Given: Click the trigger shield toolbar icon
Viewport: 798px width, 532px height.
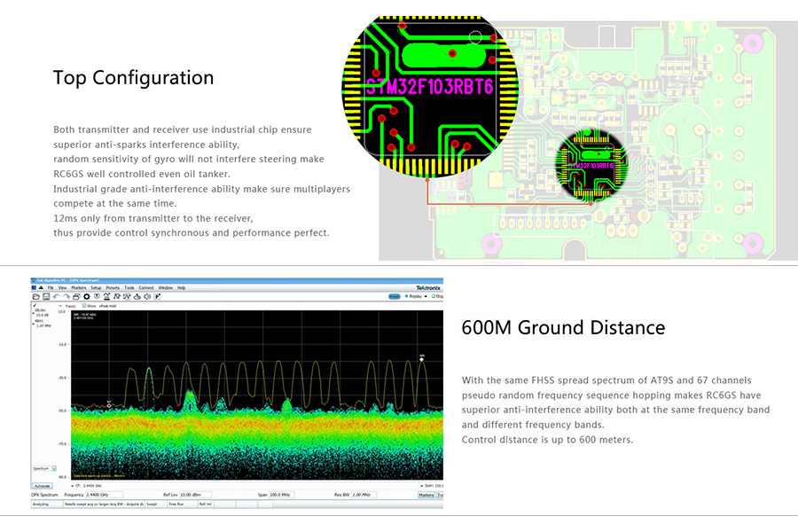Looking at the screenshot, I should (97, 296).
